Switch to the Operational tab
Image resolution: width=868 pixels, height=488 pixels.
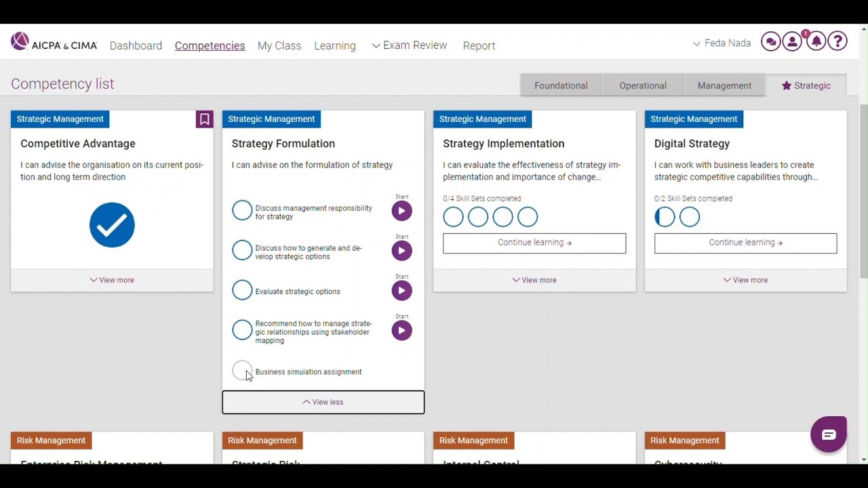coord(643,85)
